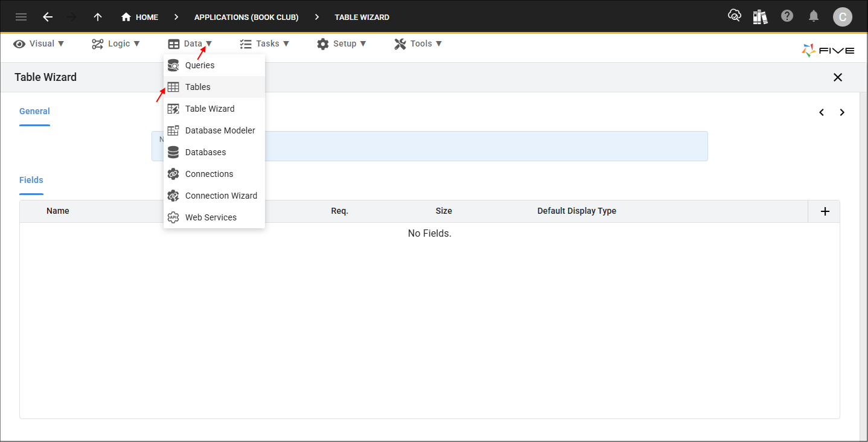Image resolution: width=868 pixels, height=442 pixels.
Task: Expand the Logic menu
Action: tap(116, 43)
